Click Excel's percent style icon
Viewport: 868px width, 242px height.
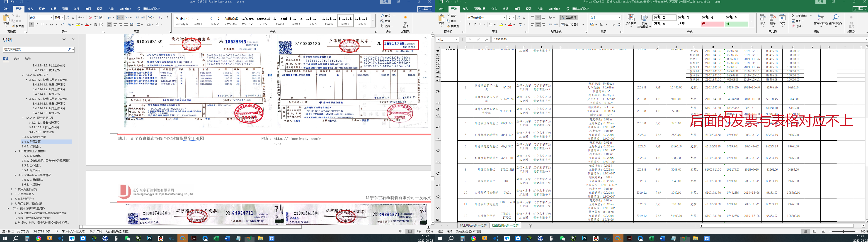(601, 24)
